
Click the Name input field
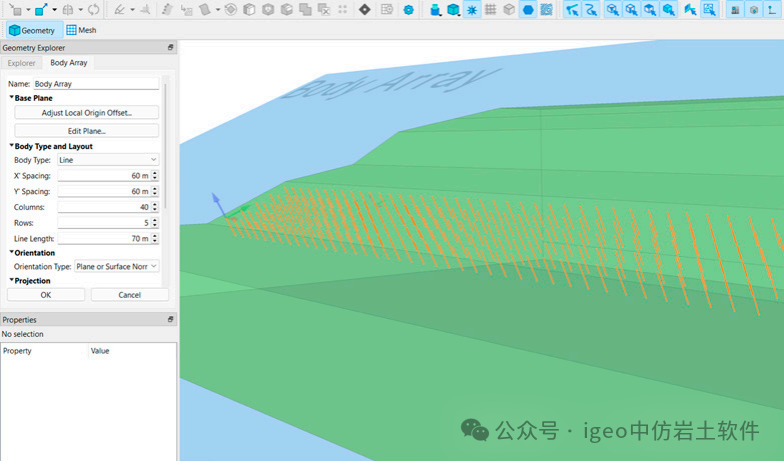point(96,84)
